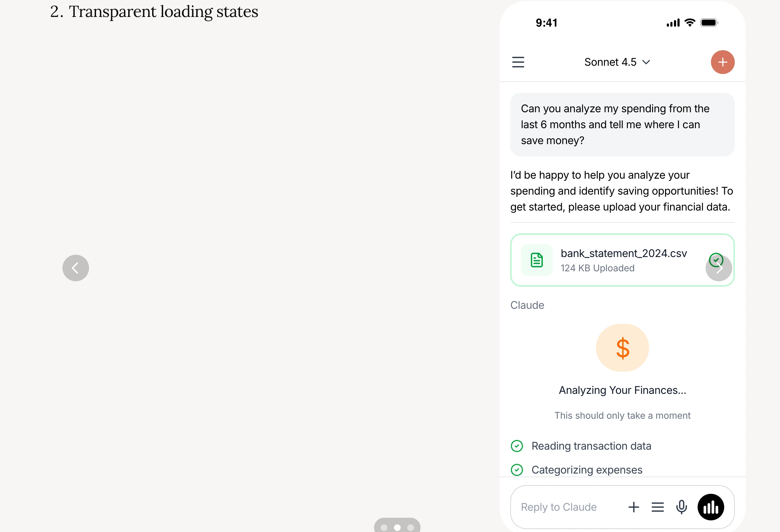Click the green document icon on file card
Image resolution: width=780 pixels, height=532 pixels.
[x=537, y=260]
